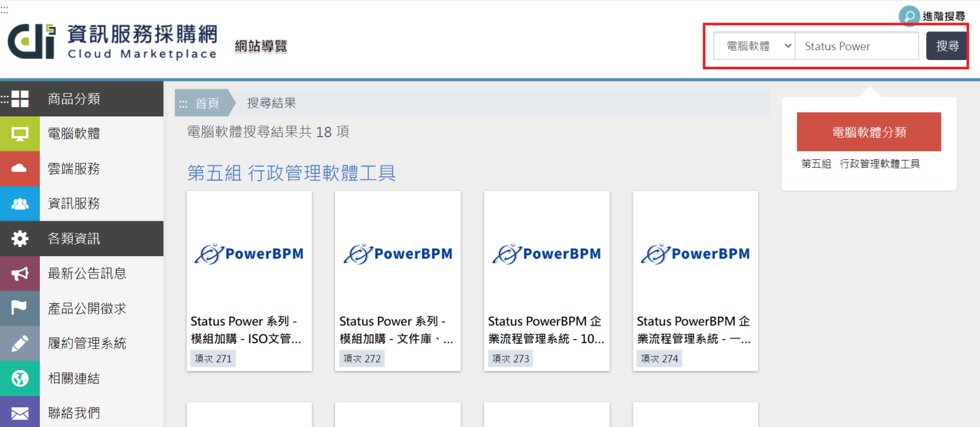Click the blue people icon for 資訊服務
980x427 pixels.
pyautogui.click(x=20, y=203)
